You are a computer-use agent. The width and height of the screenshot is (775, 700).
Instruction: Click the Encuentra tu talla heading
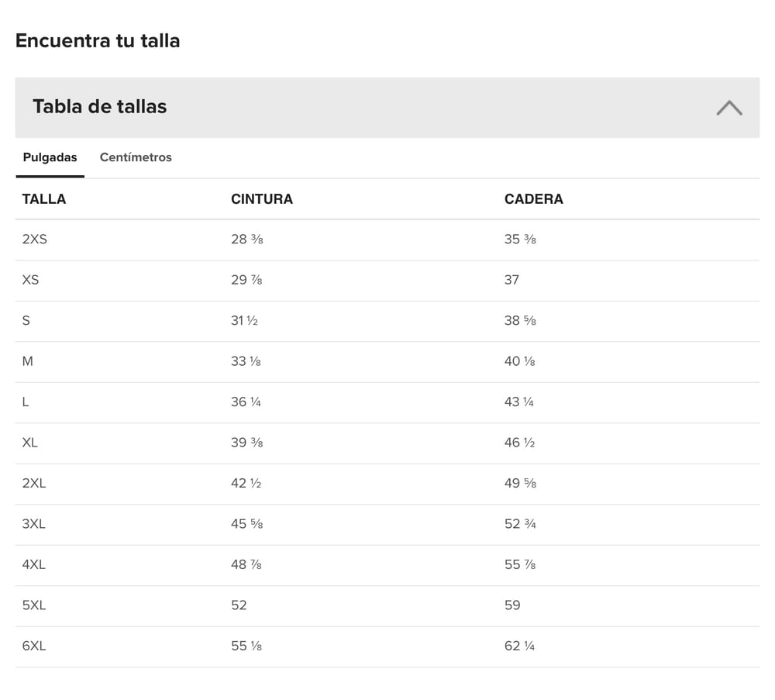coord(98,41)
